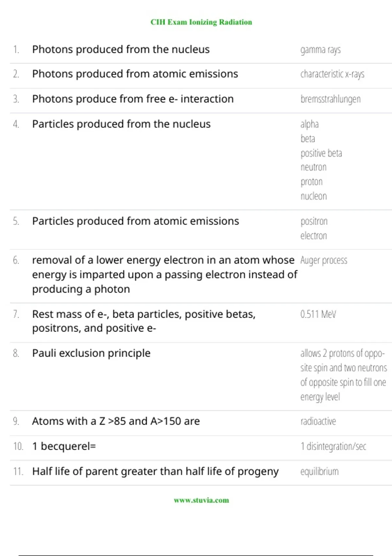This screenshot has width=392, height=556.
Task: Click the '1 becquerel=' question
Action: click(x=64, y=446)
